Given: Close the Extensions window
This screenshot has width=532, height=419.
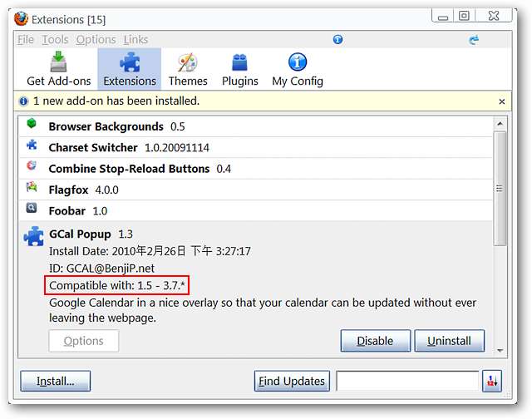Looking at the screenshot, I should pyautogui.click(x=493, y=16).
